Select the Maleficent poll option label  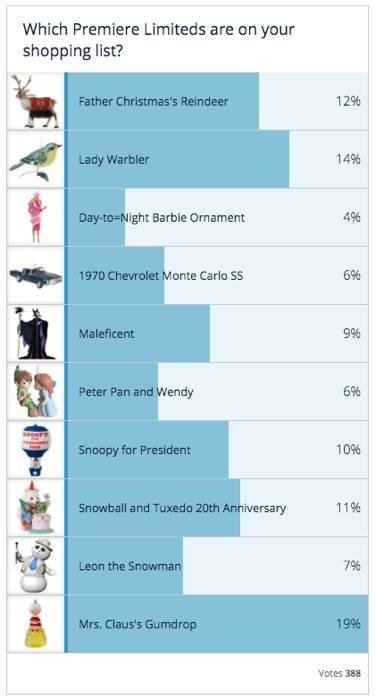[x=106, y=333]
